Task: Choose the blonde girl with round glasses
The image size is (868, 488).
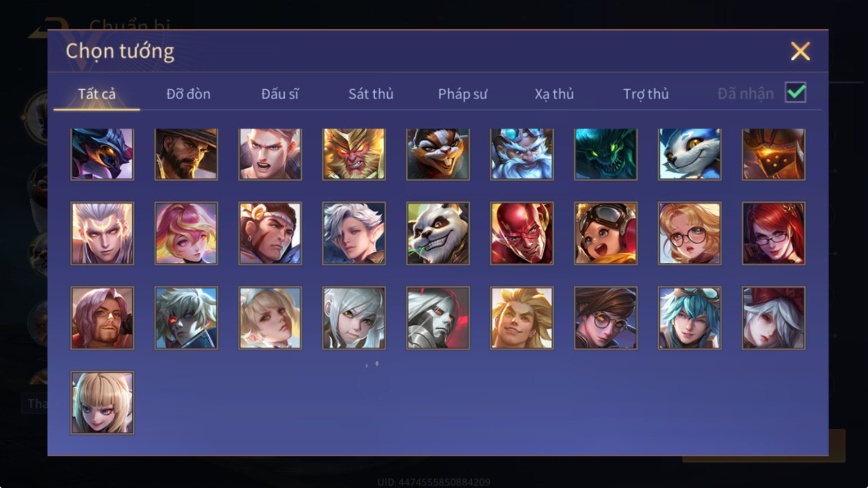Action: pyautogui.click(x=690, y=234)
